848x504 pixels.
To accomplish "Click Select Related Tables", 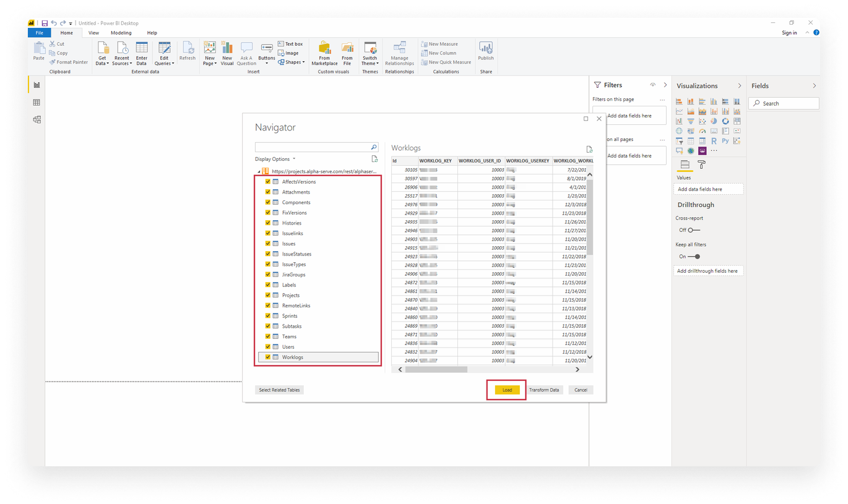I will 279,390.
